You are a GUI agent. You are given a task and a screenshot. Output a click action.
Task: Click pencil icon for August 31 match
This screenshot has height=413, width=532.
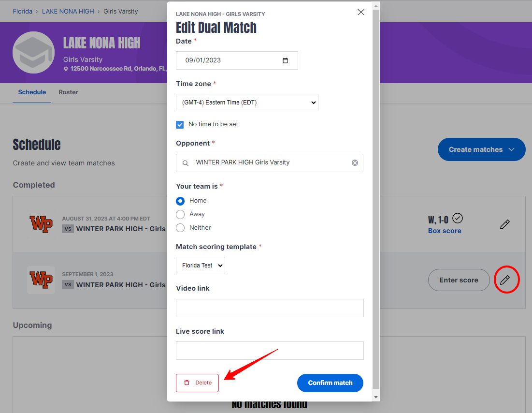[505, 224]
